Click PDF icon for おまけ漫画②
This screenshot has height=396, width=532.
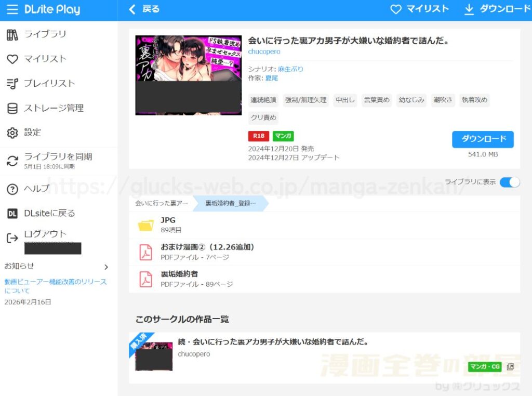click(x=146, y=252)
